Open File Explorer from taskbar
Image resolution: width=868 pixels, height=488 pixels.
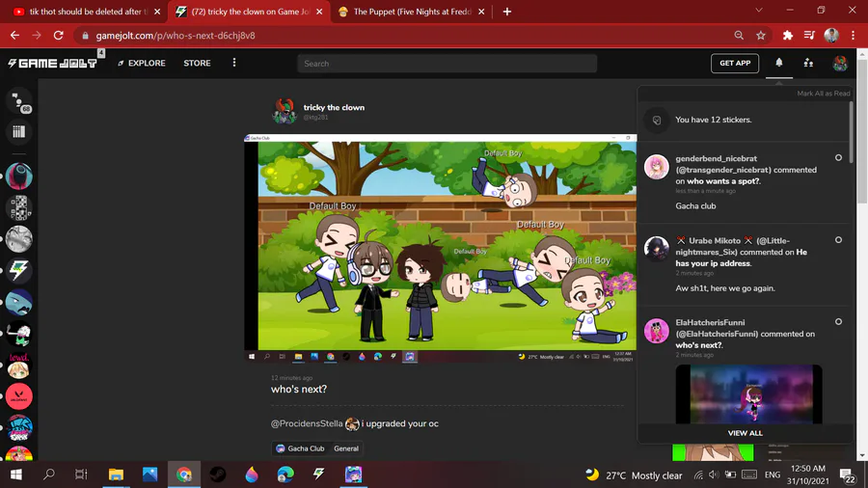[116, 474]
